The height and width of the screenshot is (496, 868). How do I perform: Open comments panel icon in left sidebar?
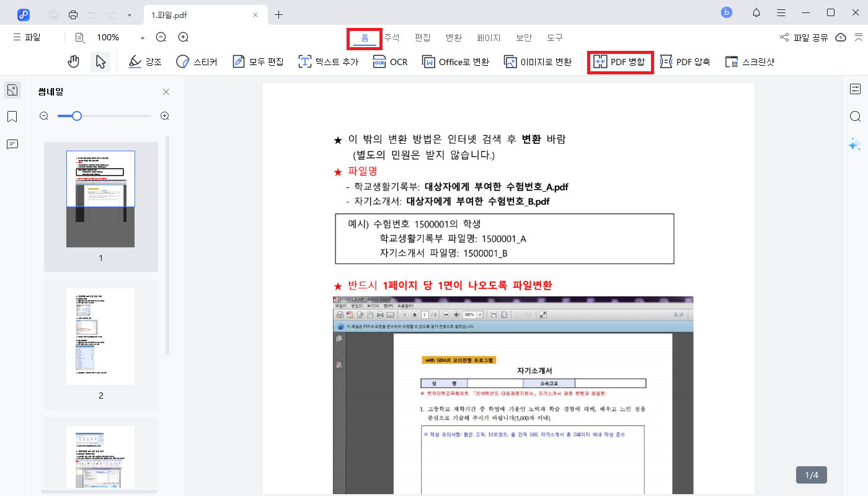(12, 144)
